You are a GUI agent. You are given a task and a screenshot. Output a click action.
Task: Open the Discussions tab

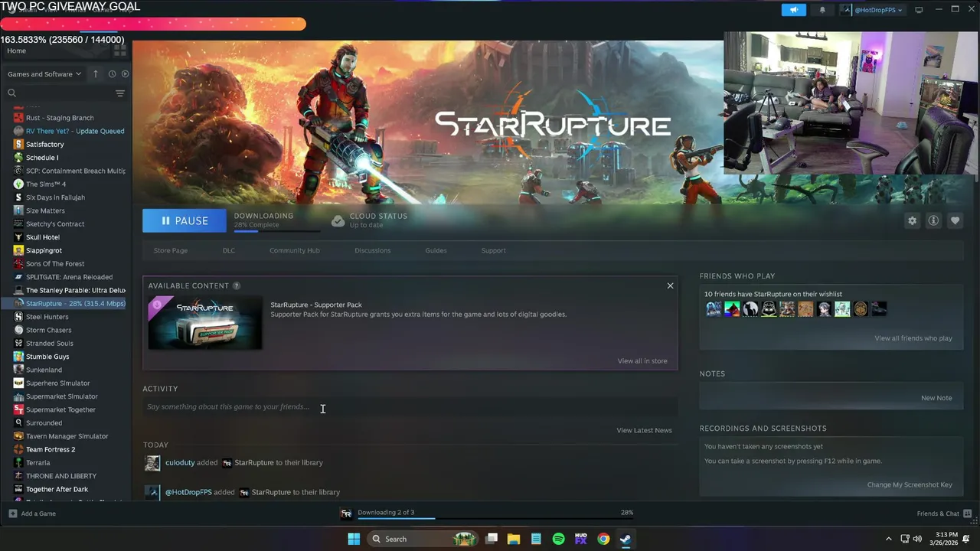[373, 250]
